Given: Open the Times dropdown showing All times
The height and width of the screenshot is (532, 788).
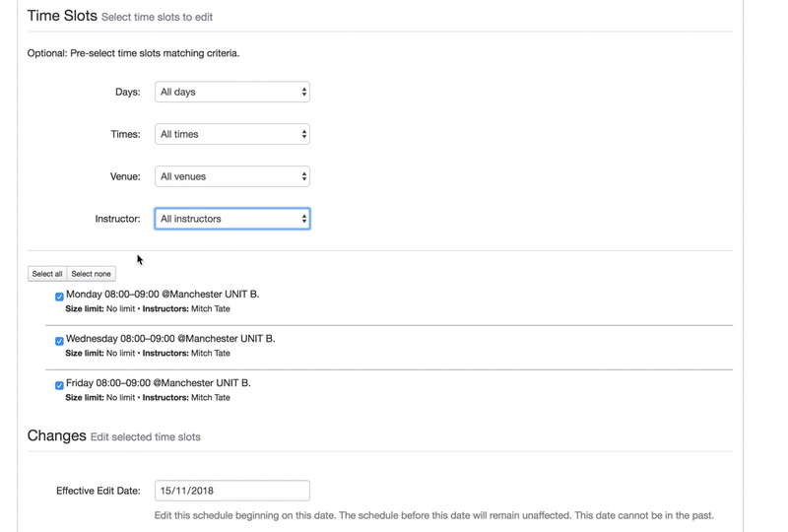Looking at the screenshot, I should pos(232,134).
